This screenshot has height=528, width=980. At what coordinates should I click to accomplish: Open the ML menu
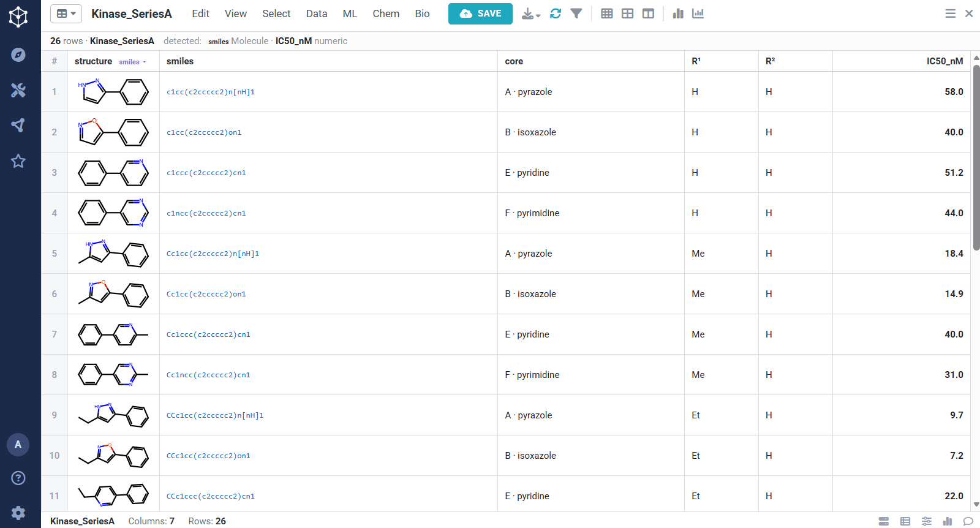(x=350, y=13)
